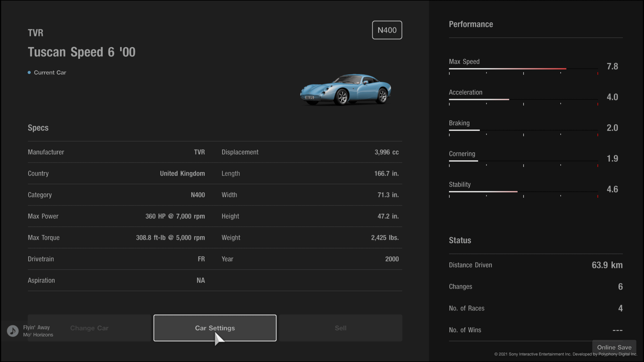The width and height of the screenshot is (644, 362).
Task: Click the Braking performance bar
Action: (x=523, y=130)
